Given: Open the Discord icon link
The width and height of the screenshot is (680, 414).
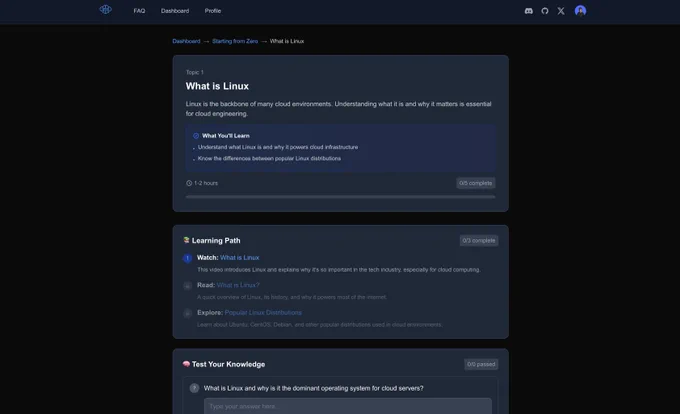Looking at the screenshot, I should click(x=528, y=11).
